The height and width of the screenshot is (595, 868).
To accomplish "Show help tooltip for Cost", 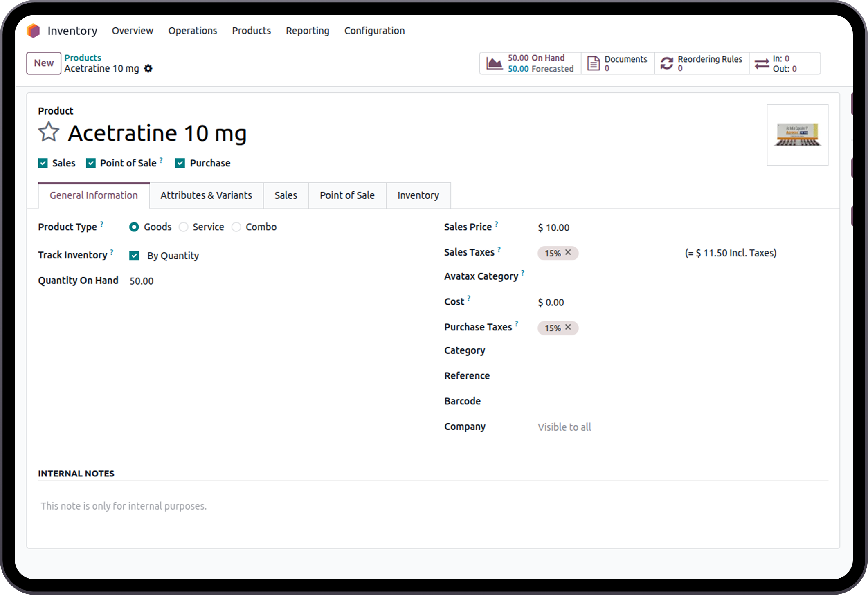I will [469, 298].
